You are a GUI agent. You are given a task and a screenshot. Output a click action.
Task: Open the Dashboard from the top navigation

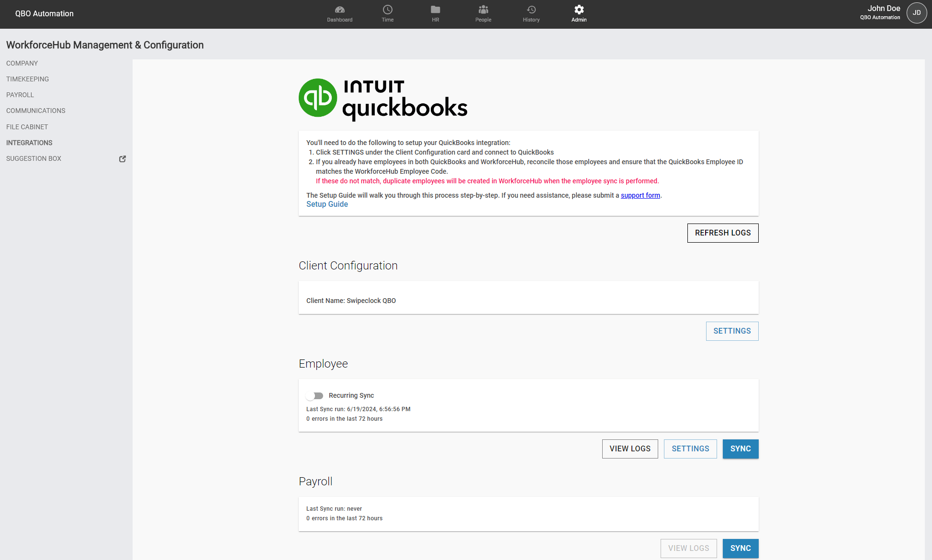(x=339, y=13)
